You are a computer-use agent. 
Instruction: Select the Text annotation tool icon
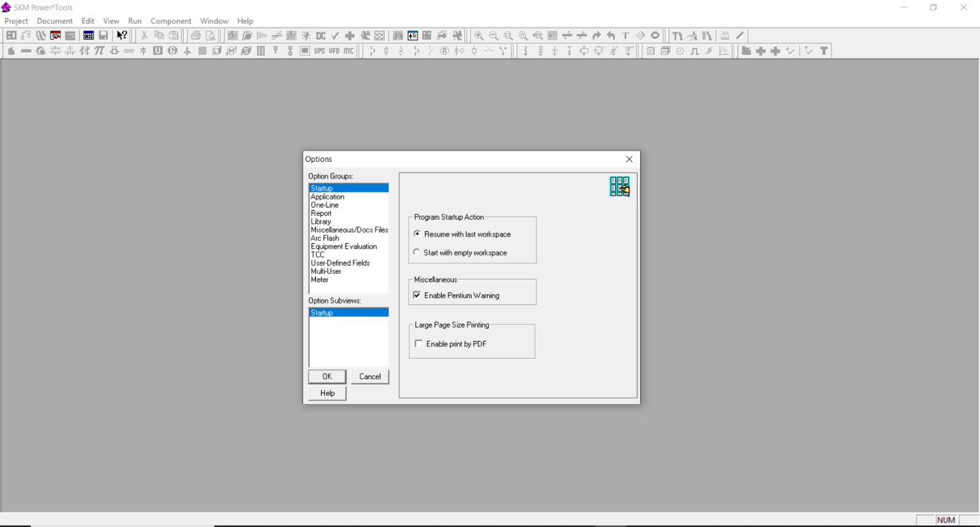pos(626,36)
